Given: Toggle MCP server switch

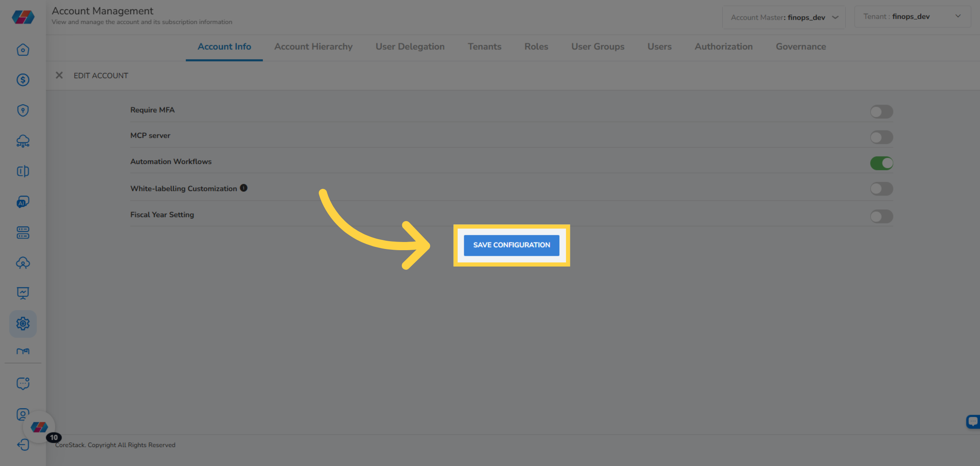Looking at the screenshot, I should (x=881, y=137).
